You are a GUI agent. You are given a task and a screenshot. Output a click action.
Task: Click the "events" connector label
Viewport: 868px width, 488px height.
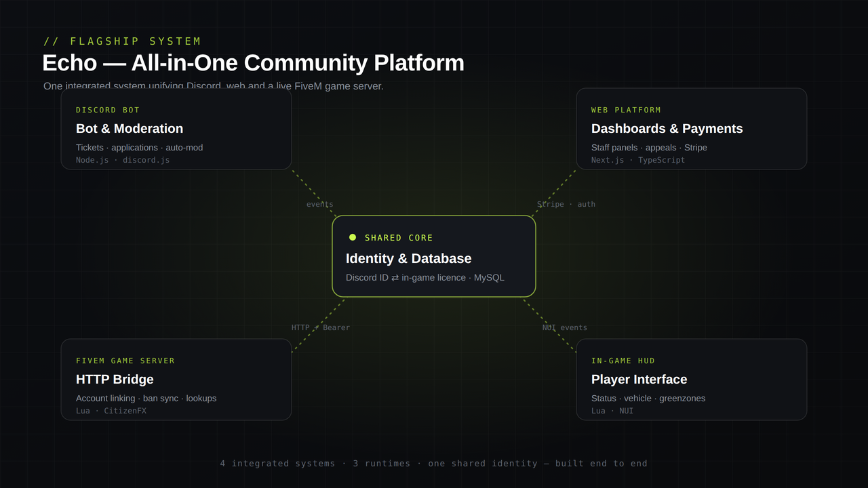319,204
